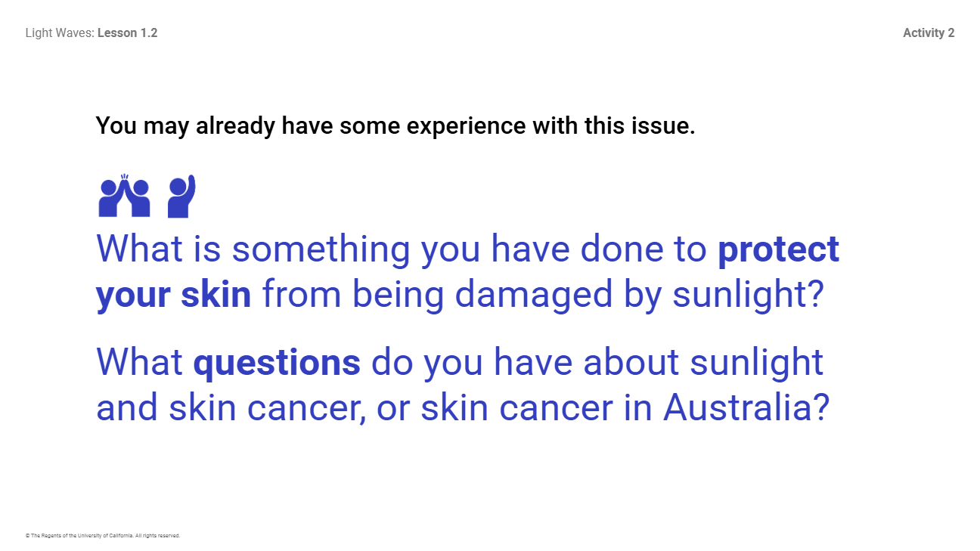The width and height of the screenshot is (980, 551).
Task: Click the sparkle above the high-five hands
Action: 124,178
